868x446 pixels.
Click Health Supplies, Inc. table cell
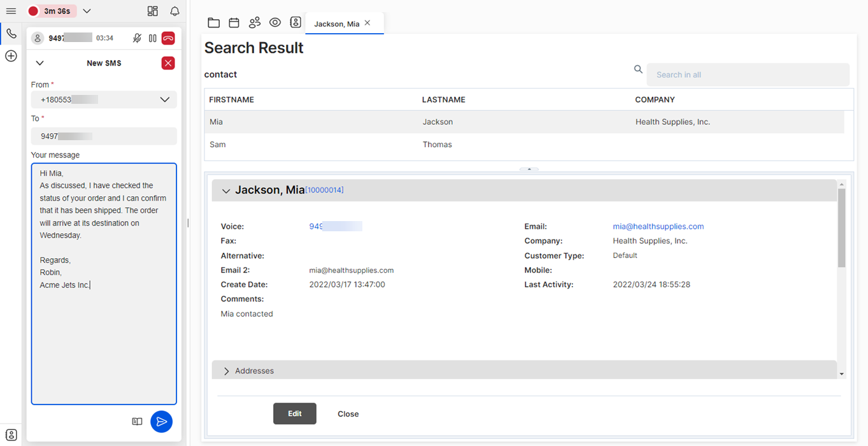tap(672, 122)
